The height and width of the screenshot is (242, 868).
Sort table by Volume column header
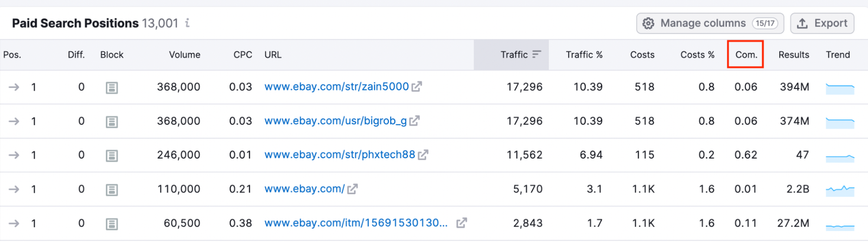tap(184, 55)
